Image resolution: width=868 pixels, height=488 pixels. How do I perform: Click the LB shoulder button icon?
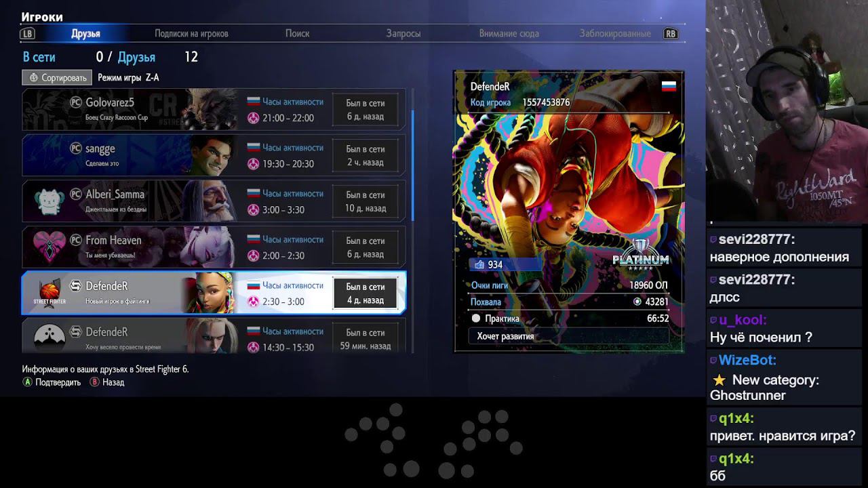pyautogui.click(x=27, y=33)
